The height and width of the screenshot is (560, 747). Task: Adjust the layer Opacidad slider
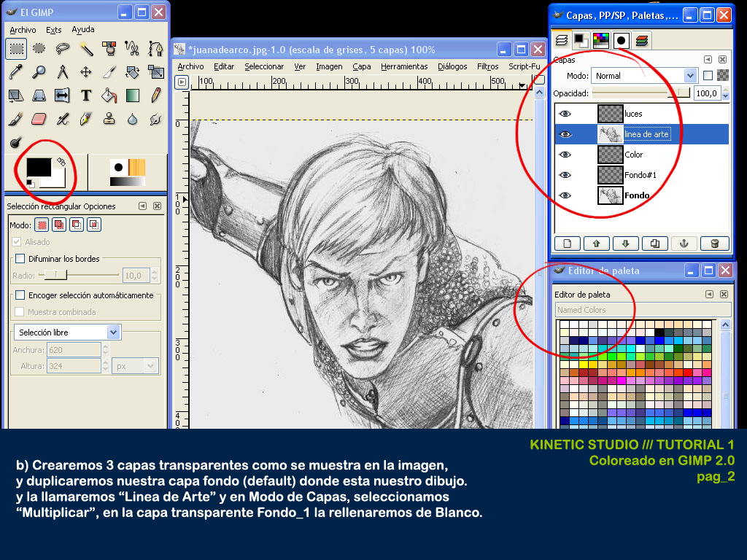(640, 93)
